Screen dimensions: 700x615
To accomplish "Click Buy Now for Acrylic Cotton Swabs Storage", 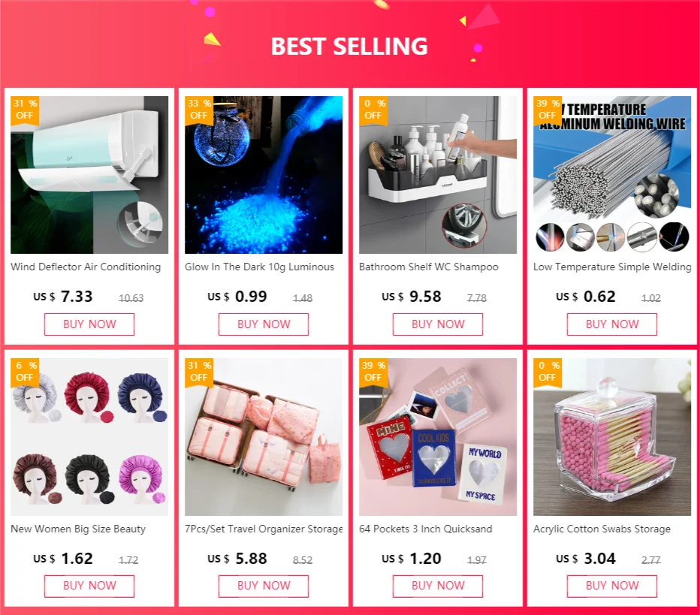I will (x=612, y=586).
